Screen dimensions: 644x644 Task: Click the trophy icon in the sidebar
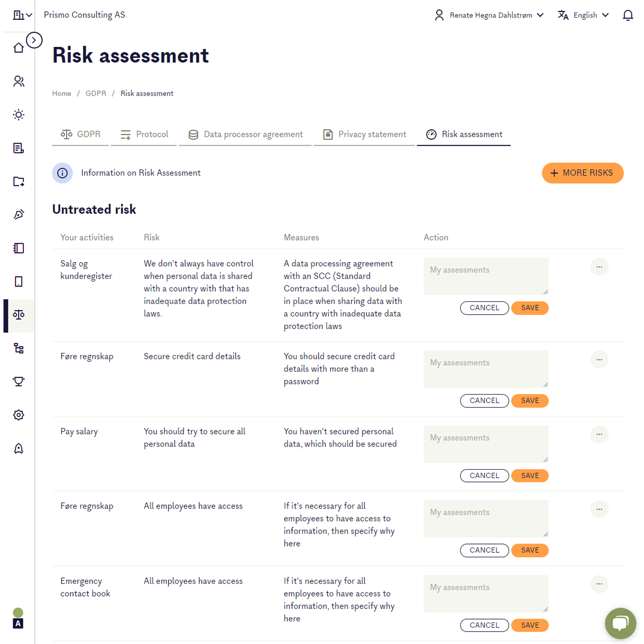[18, 381]
